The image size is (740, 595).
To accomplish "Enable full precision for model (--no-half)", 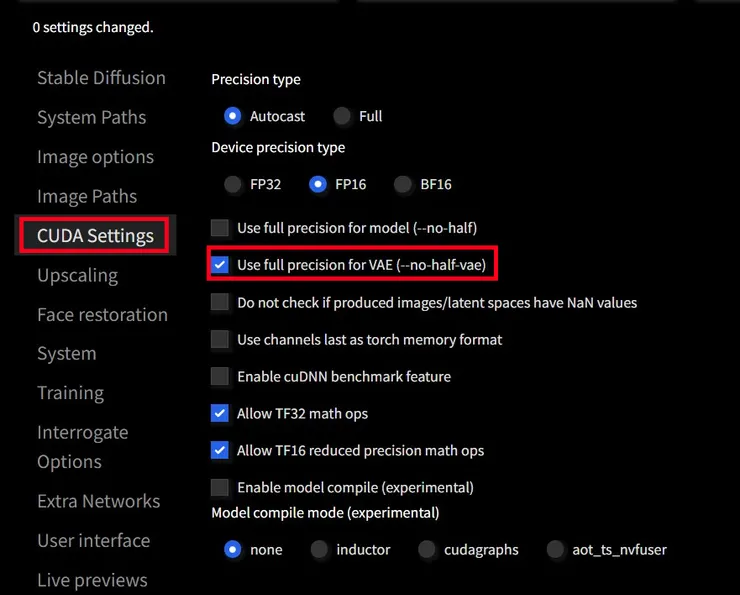I will [x=220, y=228].
